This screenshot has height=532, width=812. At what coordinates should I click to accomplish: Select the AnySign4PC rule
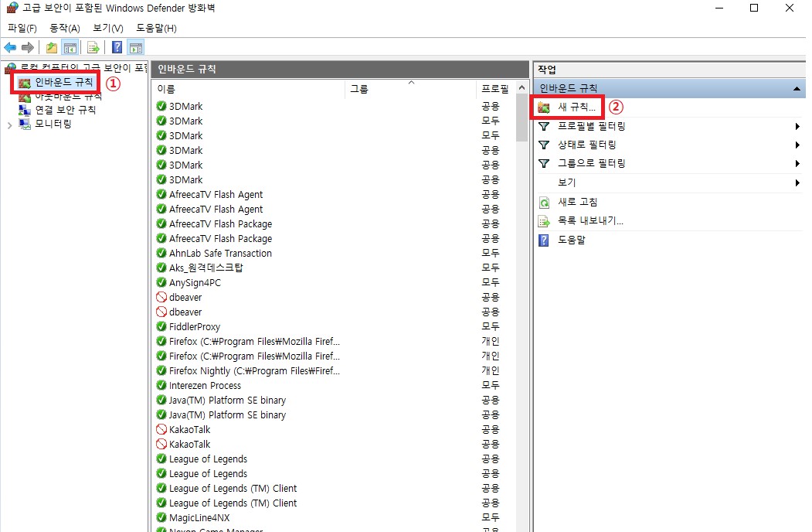pos(195,283)
